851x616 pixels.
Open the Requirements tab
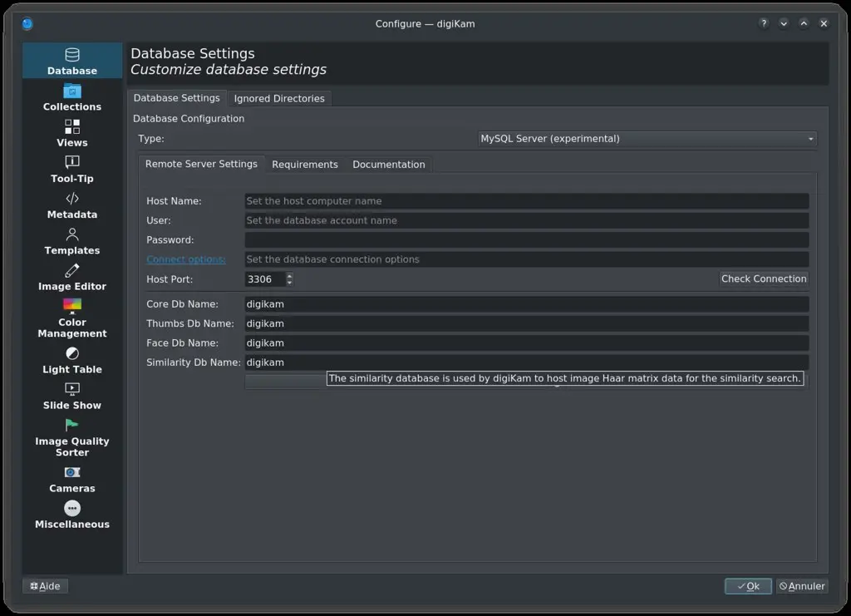(305, 164)
